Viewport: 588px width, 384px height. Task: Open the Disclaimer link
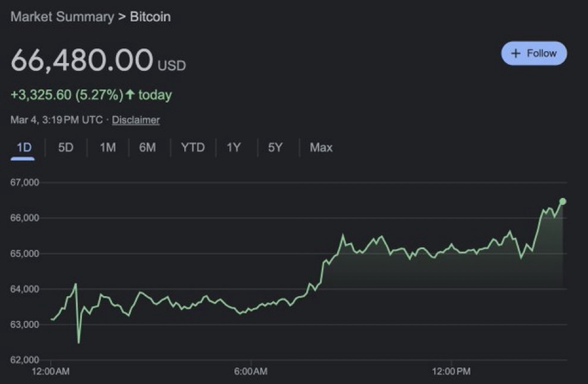136,120
